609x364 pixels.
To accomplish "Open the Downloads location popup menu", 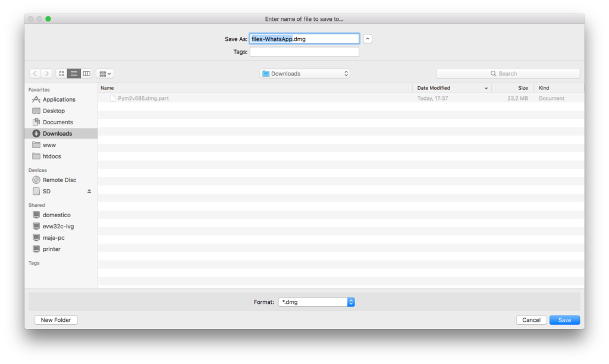I will pos(305,74).
